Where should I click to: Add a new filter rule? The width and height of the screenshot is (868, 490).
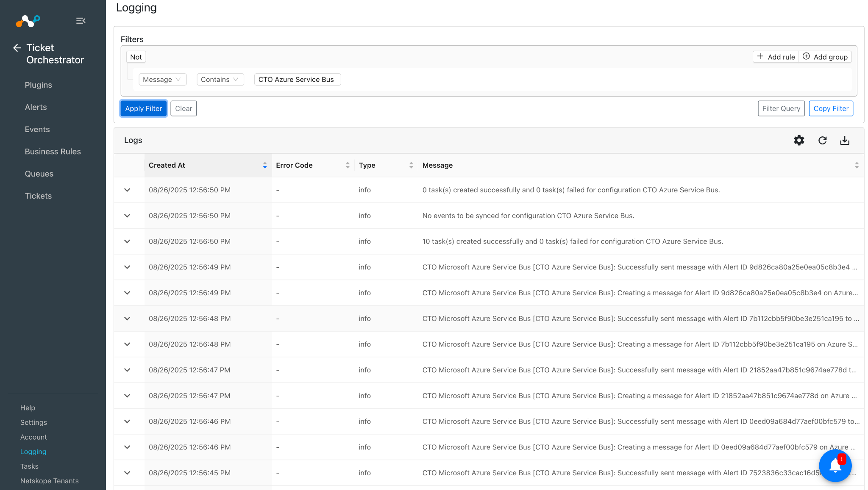point(776,57)
